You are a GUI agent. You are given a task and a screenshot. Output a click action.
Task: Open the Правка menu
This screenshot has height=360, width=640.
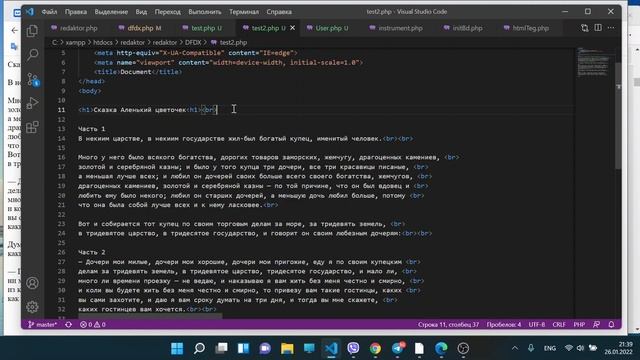point(76,12)
